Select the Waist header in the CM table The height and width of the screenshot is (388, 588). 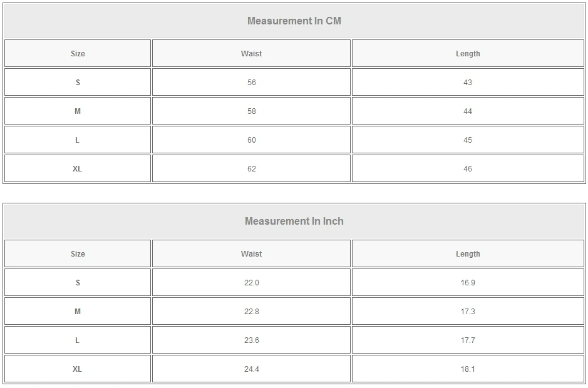tap(251, 54)
